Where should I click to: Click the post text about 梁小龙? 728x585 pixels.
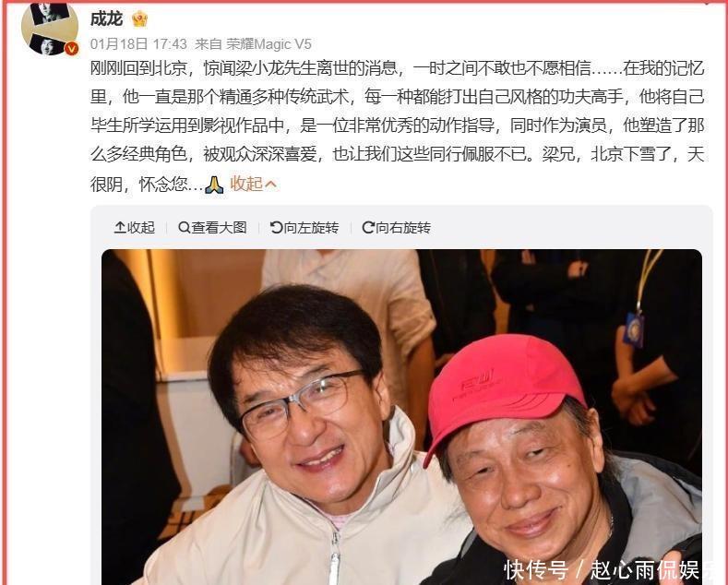[x=397, y=125]
